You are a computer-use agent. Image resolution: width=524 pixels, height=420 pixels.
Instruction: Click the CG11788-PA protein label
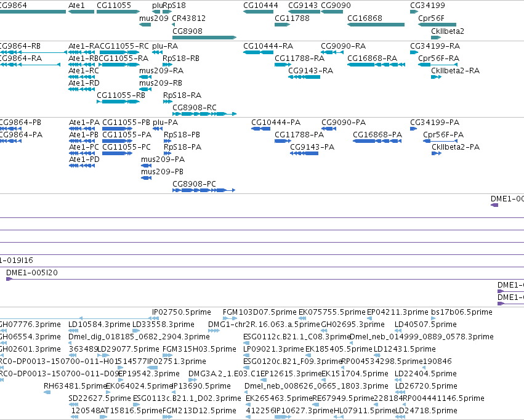[299, 135]
